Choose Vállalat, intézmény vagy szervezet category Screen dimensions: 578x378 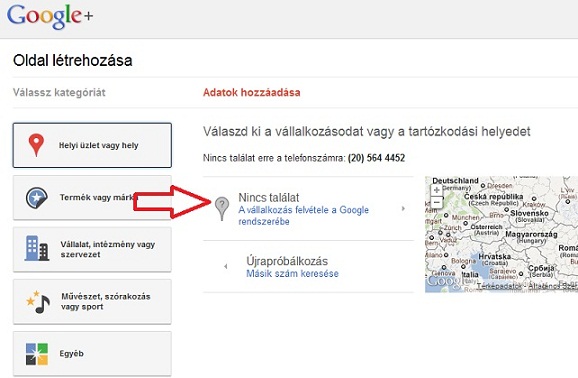(x=92, y=250)
